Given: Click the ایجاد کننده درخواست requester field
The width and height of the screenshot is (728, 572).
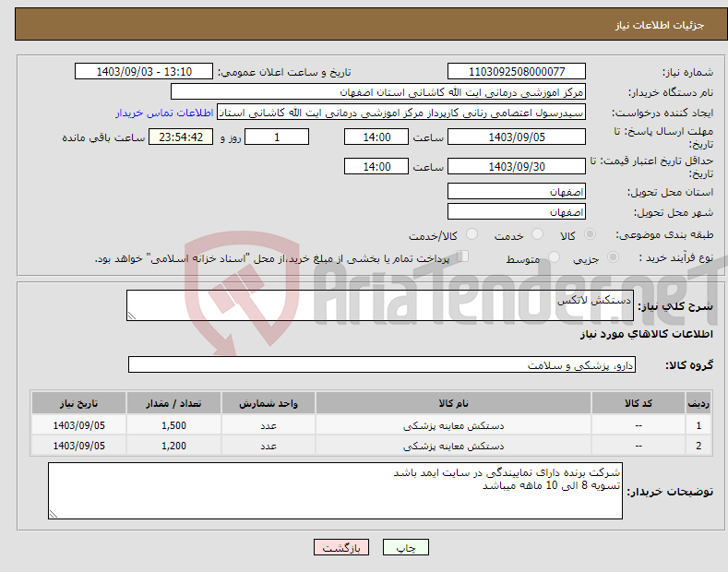Looking at the screenshot, I should click(401, 113).
